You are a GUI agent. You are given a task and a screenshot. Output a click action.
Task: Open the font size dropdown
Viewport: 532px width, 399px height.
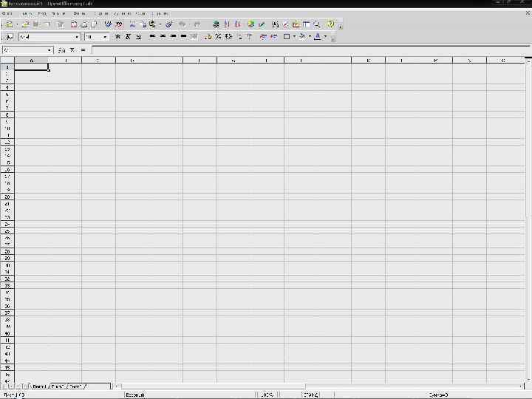click(x=105, y=37)
